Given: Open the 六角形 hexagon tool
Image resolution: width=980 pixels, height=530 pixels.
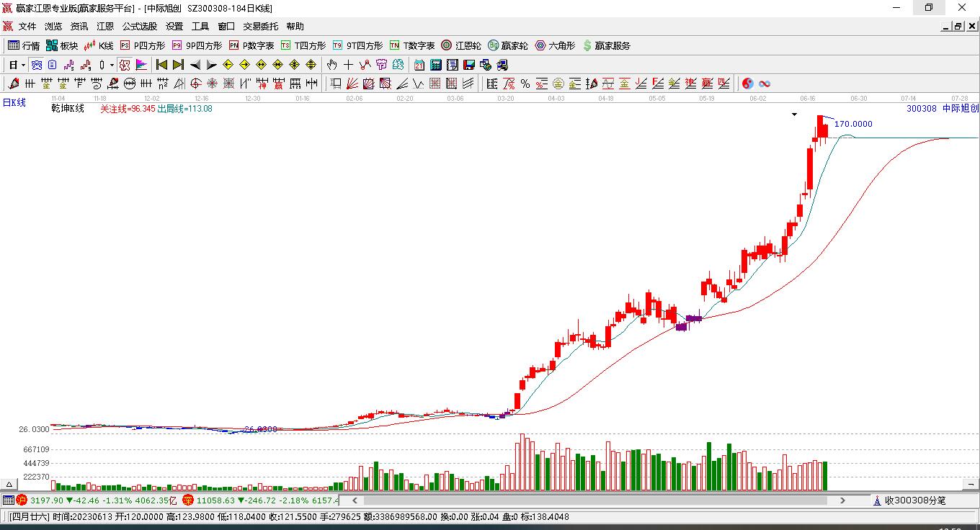Looking at the screenshot, I should (x=555, y=45).
